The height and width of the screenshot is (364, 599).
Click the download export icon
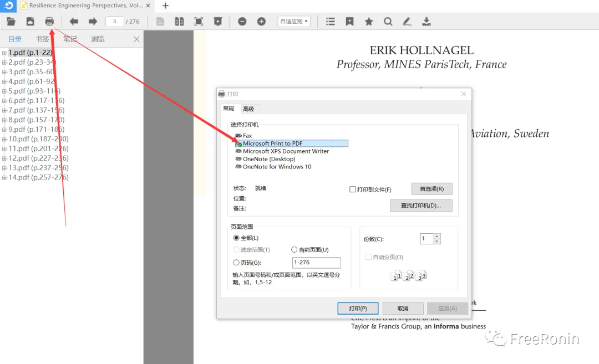point(427,22)
